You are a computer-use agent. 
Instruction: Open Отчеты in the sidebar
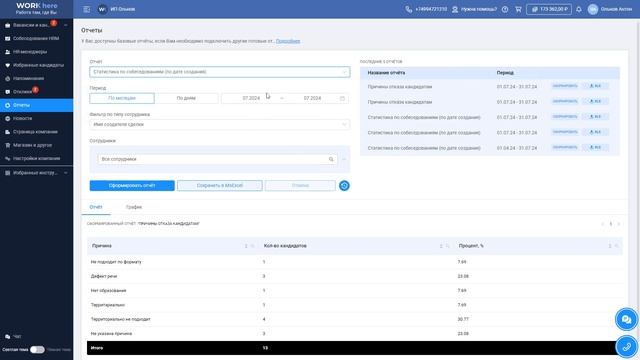pyautogui.click(x=37, y=105)
